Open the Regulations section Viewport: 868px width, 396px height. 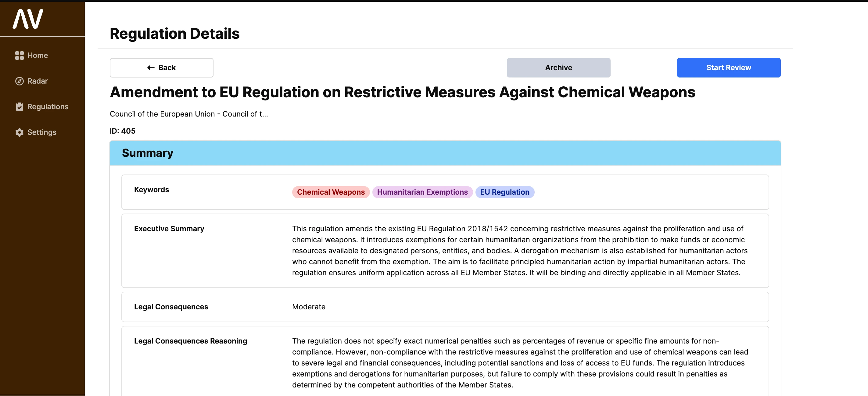click(48, 107)
